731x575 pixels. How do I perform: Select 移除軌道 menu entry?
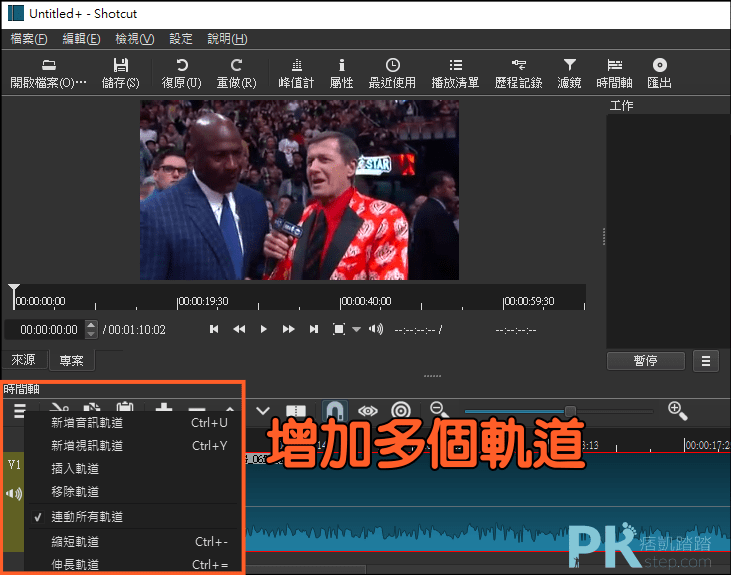coord(133,492)
